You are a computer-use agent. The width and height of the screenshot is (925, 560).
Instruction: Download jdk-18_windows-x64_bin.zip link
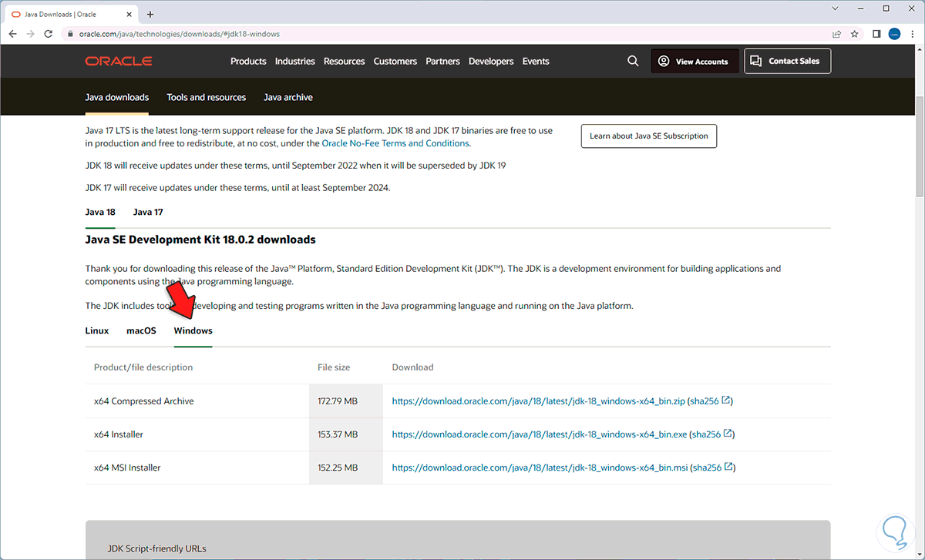click(538, 401)
